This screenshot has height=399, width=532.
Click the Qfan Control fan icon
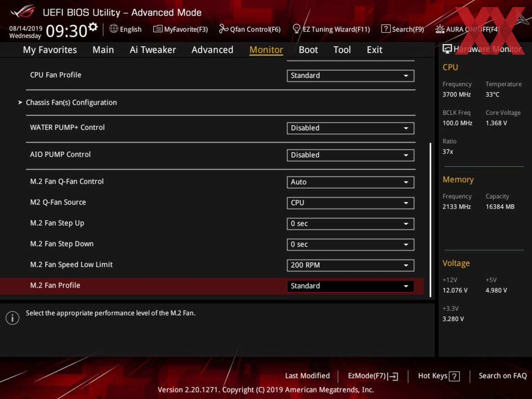point(223,29)
